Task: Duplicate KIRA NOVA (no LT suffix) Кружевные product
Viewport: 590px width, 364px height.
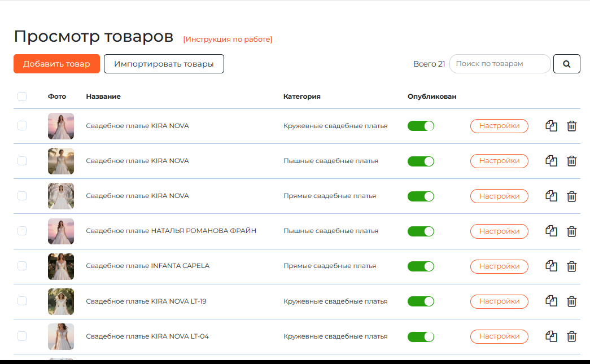Action: [551, 126]
